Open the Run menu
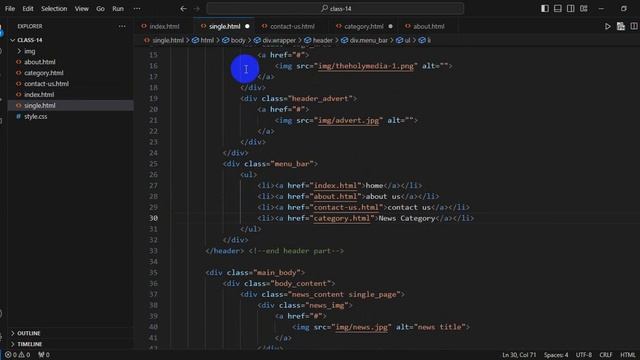The width and height of the screenshot is (640, 360). coord(118,8)
